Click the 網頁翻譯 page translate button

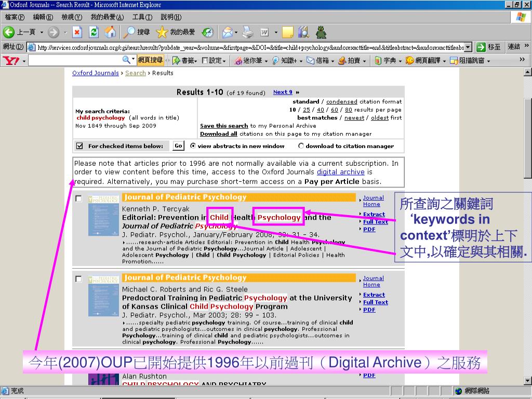click(x=426, y=60)
